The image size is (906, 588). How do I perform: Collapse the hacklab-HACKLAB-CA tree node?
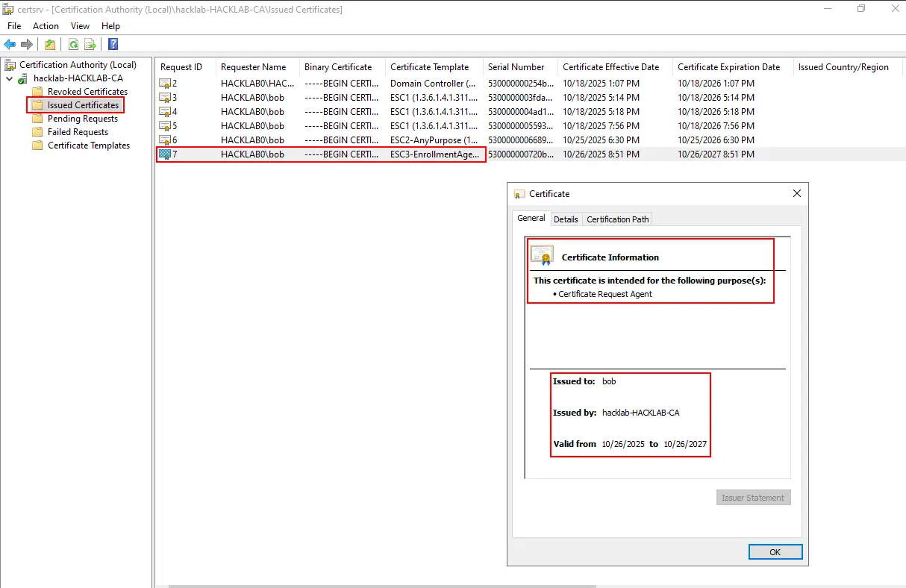[9, 78]
